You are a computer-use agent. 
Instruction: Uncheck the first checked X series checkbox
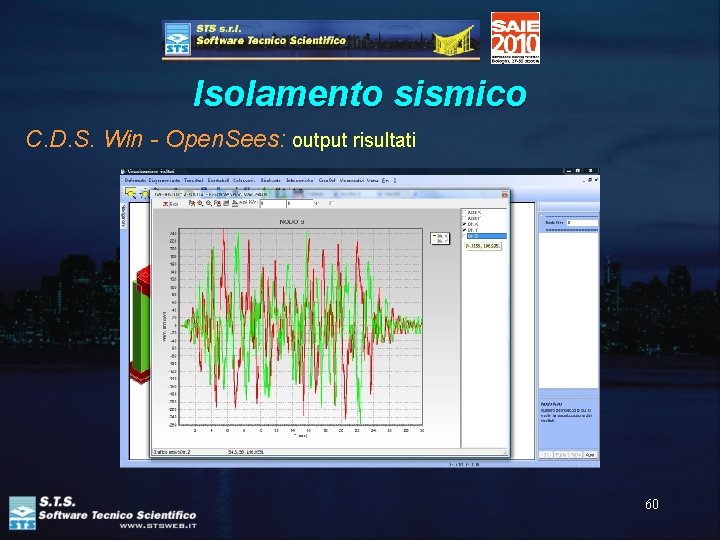464,224
